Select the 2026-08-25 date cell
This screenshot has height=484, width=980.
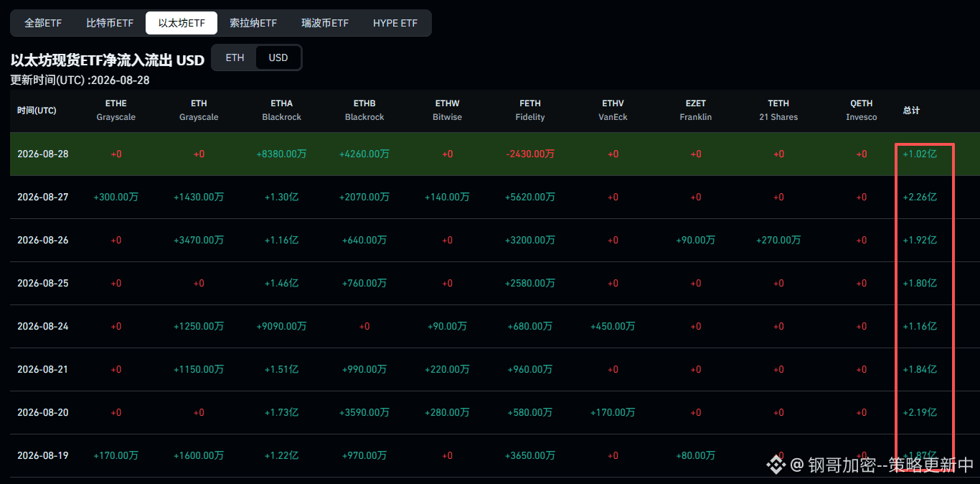(x=43, y=283)
